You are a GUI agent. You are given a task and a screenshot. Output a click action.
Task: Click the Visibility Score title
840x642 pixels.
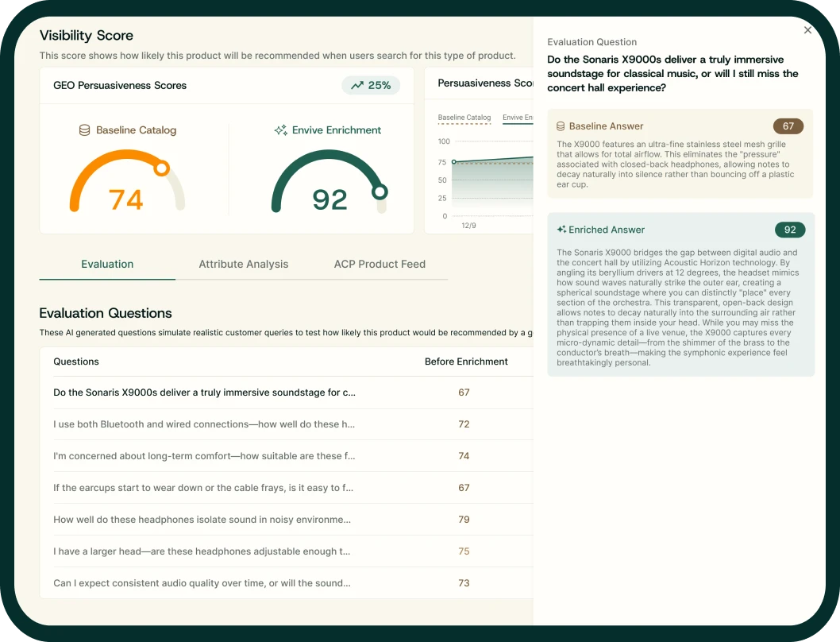tap(87, 36)
